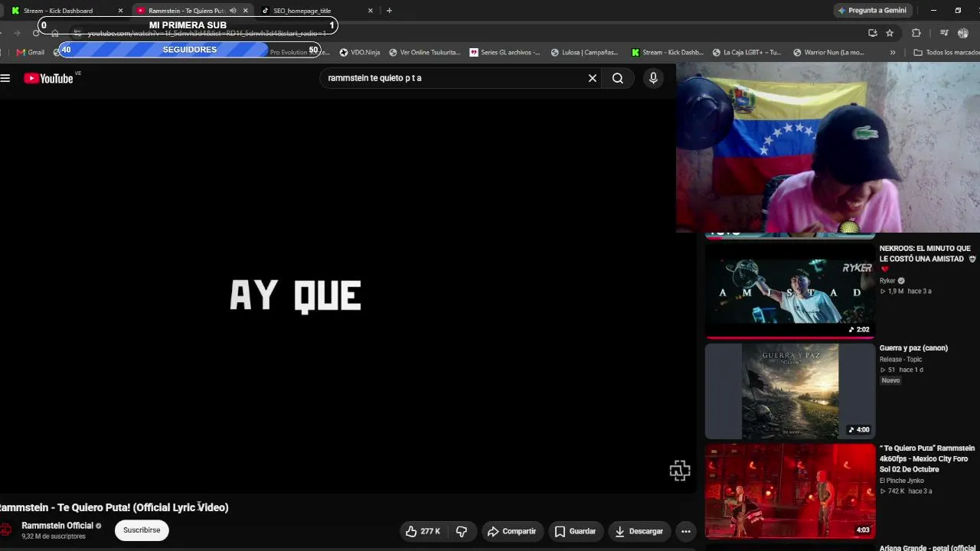The height and width of the screenshot is (551, 980).
Task: Open Stream - Kick Dashb bookmark
Action: 667,52
